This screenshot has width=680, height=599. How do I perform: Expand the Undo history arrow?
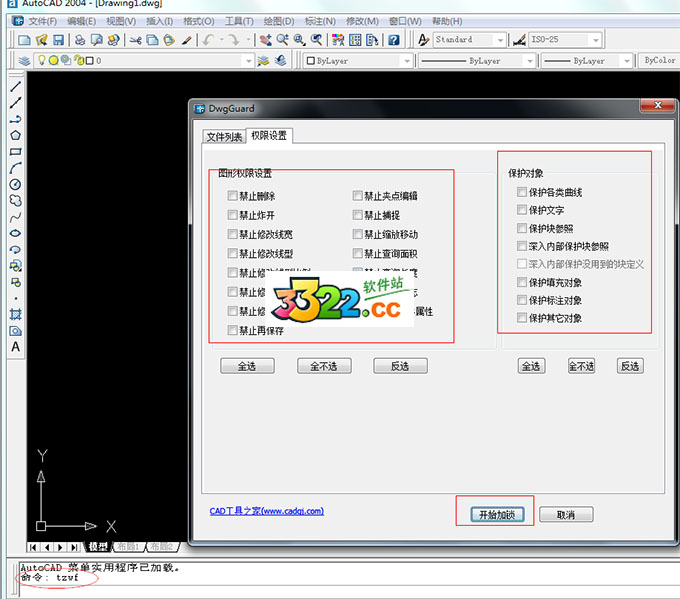[x=222, y=40]
